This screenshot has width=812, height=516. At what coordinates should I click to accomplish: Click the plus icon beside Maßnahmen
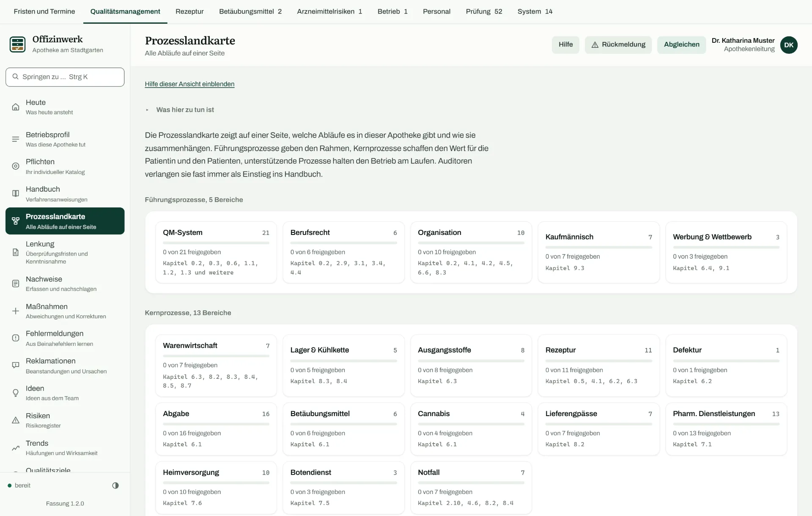pos(16,311)
